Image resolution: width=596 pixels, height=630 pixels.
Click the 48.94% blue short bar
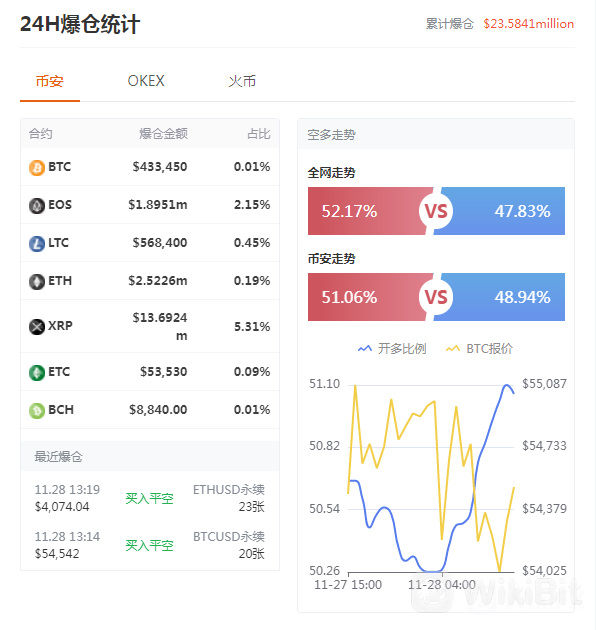pyautogui.click(x=500, y=297)
